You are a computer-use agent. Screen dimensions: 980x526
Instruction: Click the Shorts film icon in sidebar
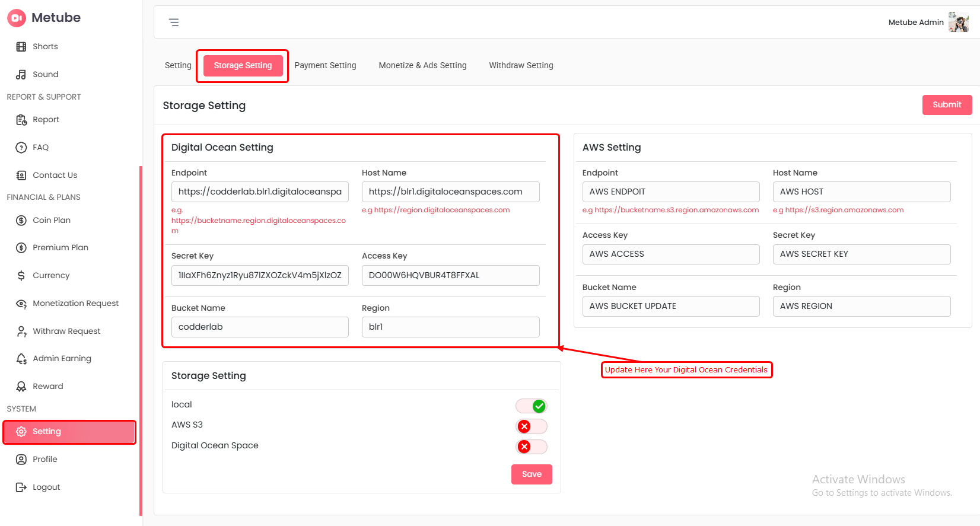point(21,47)
